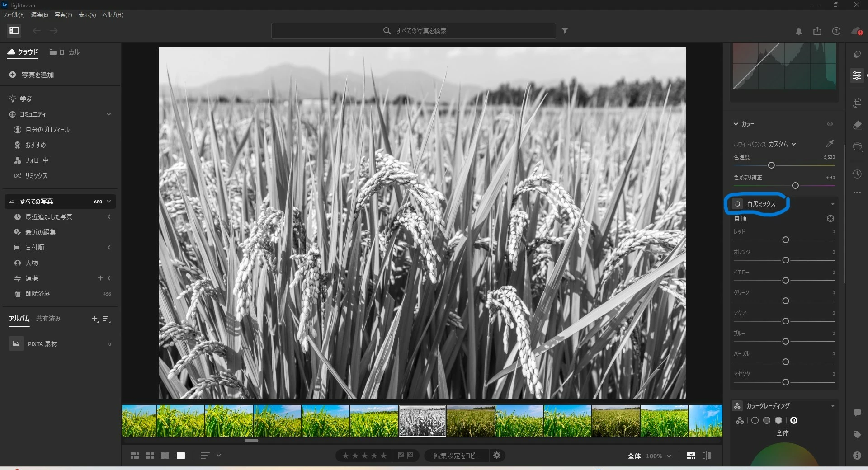Go back with the left arrow
This screenshot has width=868, height=470.
pos(37,31)
